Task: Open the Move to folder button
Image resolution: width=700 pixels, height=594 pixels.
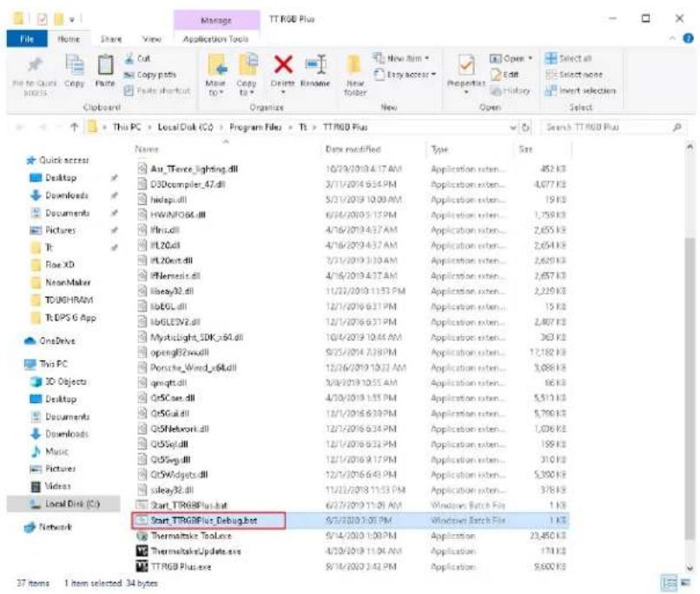Action: click(216, 75)
